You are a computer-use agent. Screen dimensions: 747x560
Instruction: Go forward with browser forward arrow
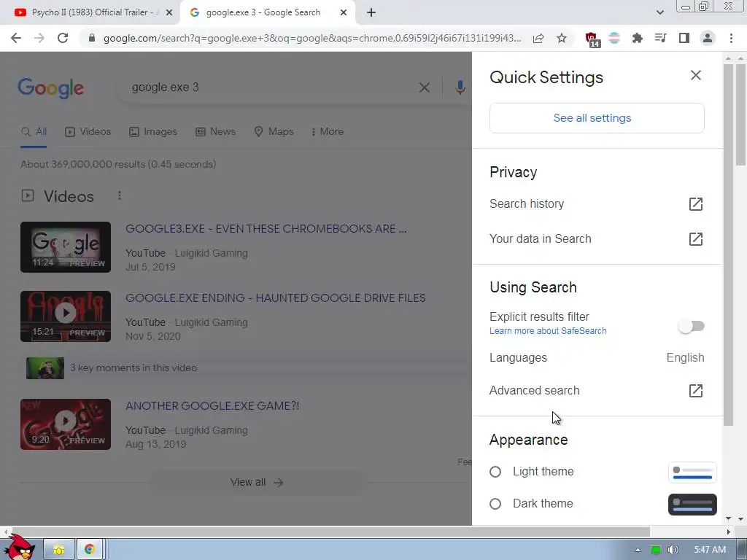click(39, 38)
